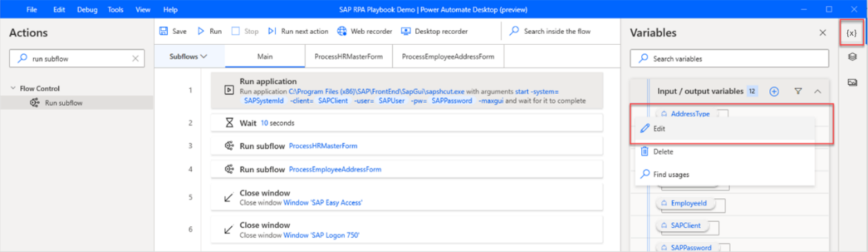Screen dimensions: 868x252
Task: Open the Tools menu
Action: point(115,10)
